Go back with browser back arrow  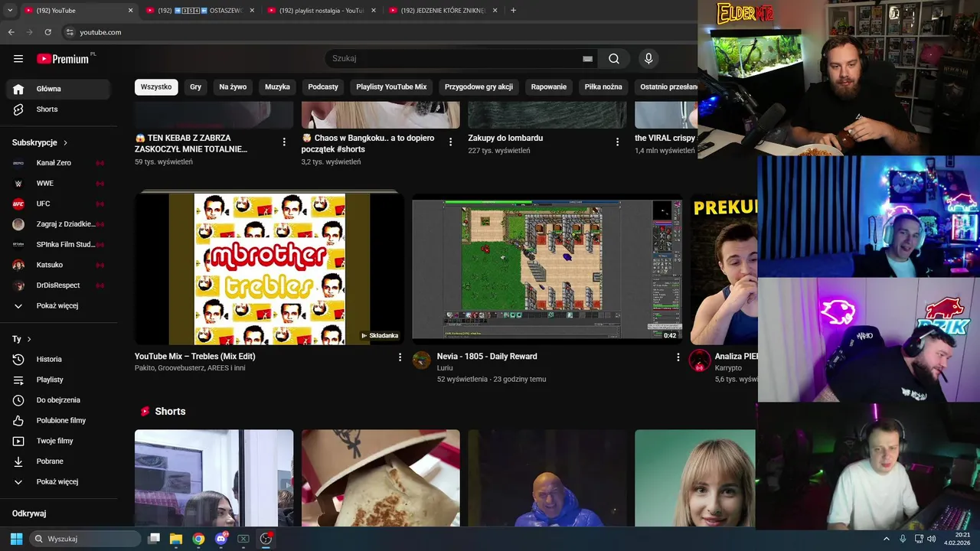pos(11,32)
